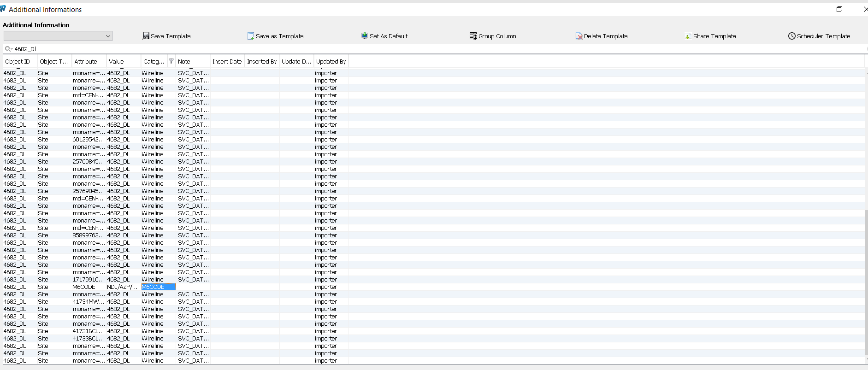Click the Save as Template icon
Screen dimensions: 868x370
pyautogui.click(x=251, y=36)
